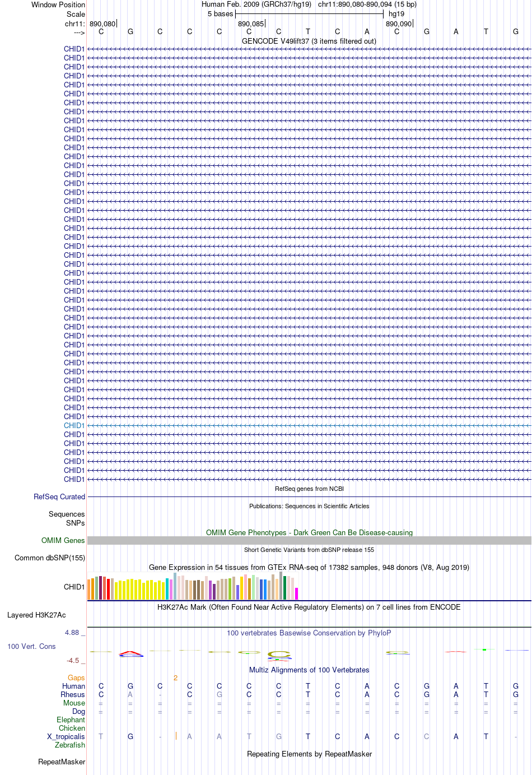This screenshot has width=532, height=775.
Task: Click the OMIM Genes side label
Action: click(x=63, y=540)
